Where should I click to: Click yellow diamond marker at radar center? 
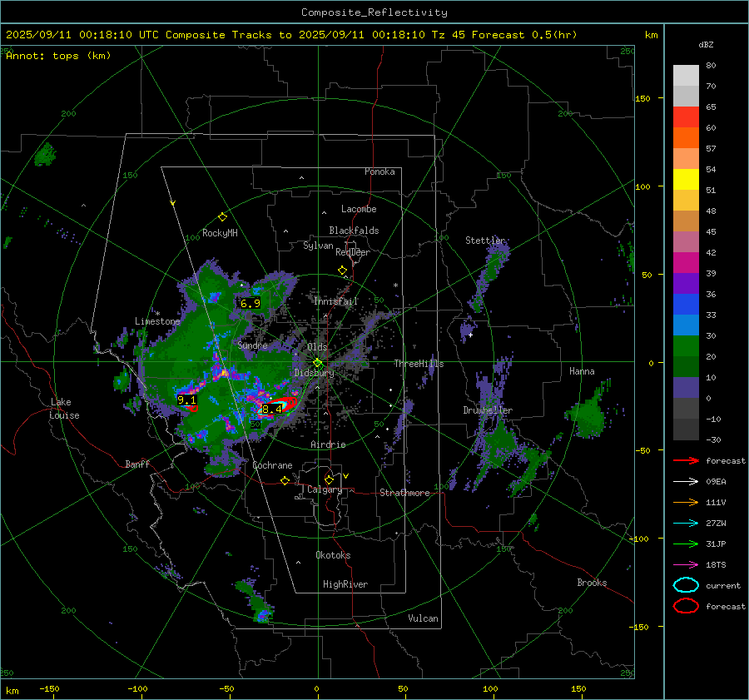pos(318,363)
